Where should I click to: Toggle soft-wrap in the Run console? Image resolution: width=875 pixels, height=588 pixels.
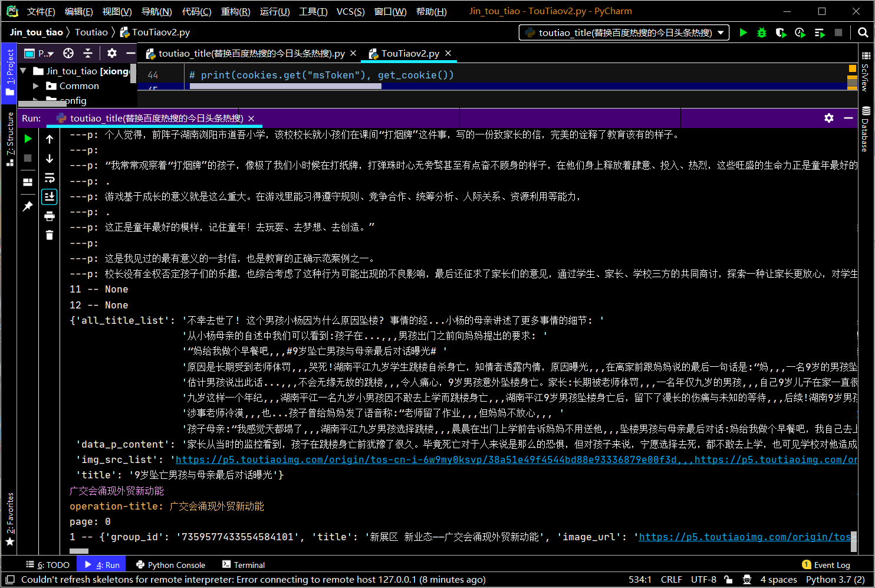(50, 178)
